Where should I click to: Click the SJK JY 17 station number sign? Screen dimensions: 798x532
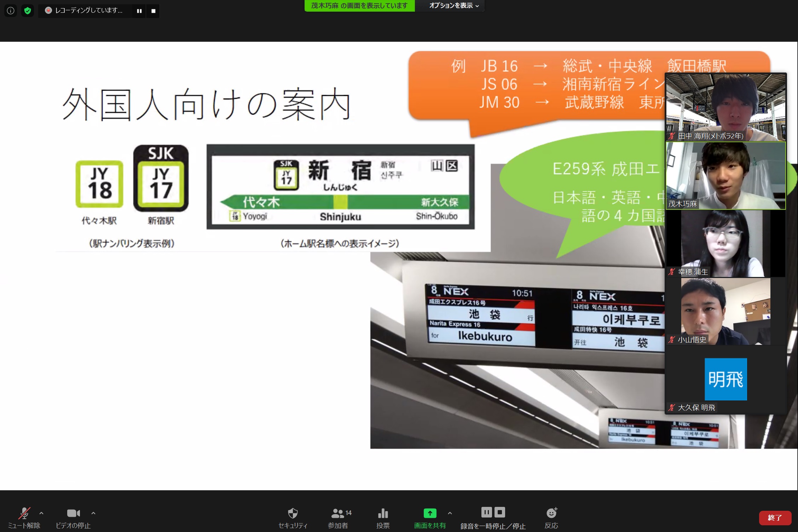[161, 178]
